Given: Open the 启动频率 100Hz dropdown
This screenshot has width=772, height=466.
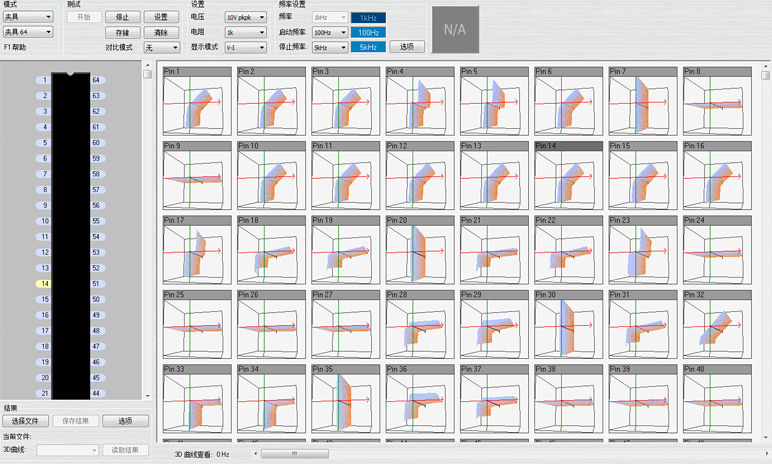Looking at the screenshot, I should tap(329, 32).
